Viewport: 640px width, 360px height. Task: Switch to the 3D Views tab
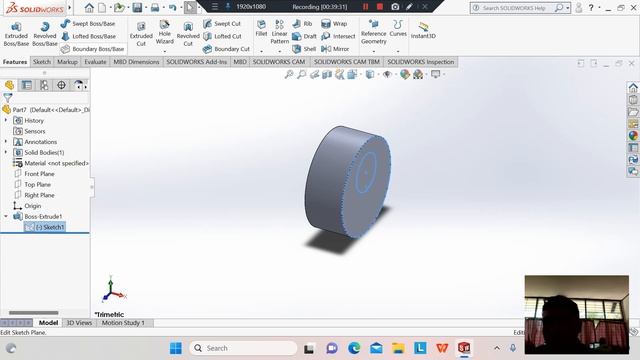(x=79, y=323)
